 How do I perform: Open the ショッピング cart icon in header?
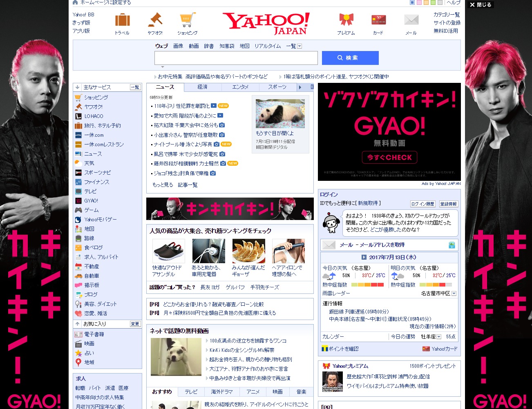coord(187,20)
